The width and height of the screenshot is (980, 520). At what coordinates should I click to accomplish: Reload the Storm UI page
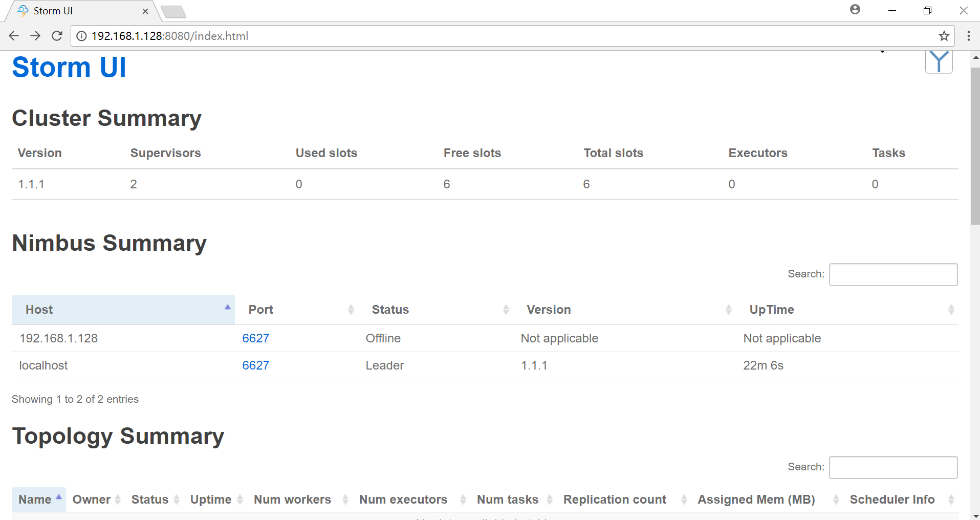pyautogui.click(x=57, y=36)
